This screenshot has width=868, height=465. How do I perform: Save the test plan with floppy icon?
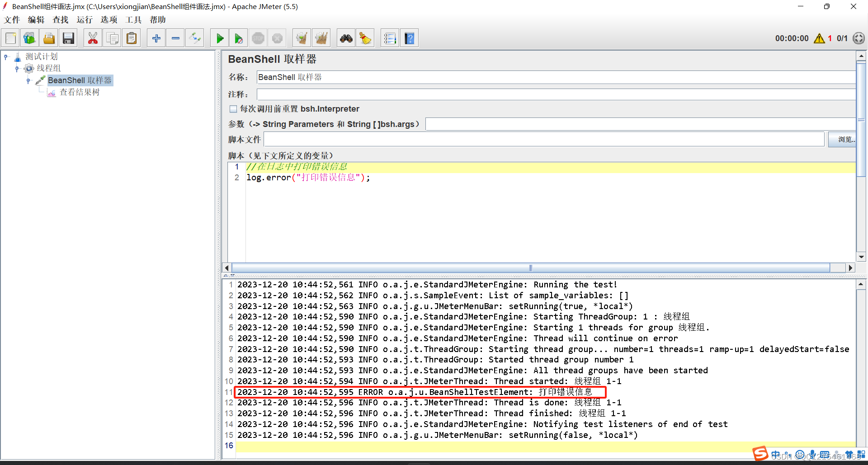click(68, 38)
